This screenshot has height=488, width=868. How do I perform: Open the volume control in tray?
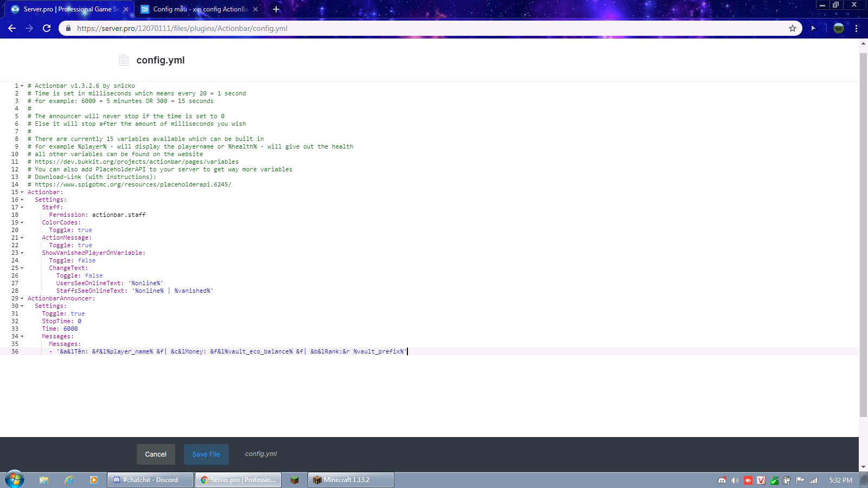click(735, 480)
